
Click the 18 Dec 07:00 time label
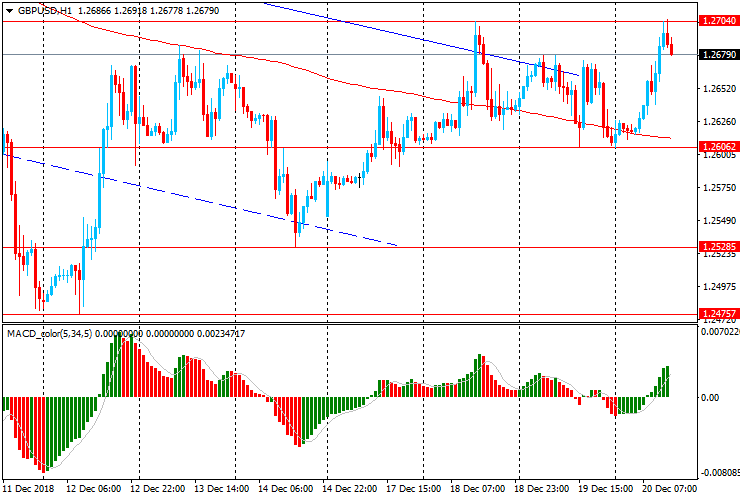[478, 489]
